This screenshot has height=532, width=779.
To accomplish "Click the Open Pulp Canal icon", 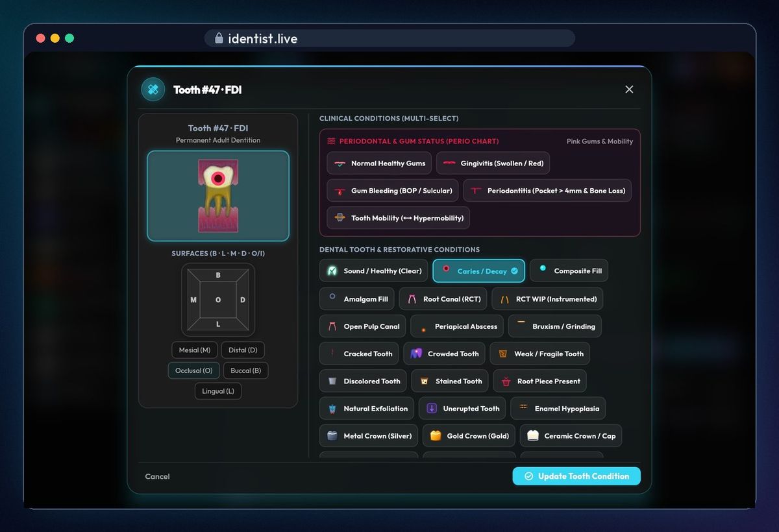I will pyautogui.click(x=332, y=326).
